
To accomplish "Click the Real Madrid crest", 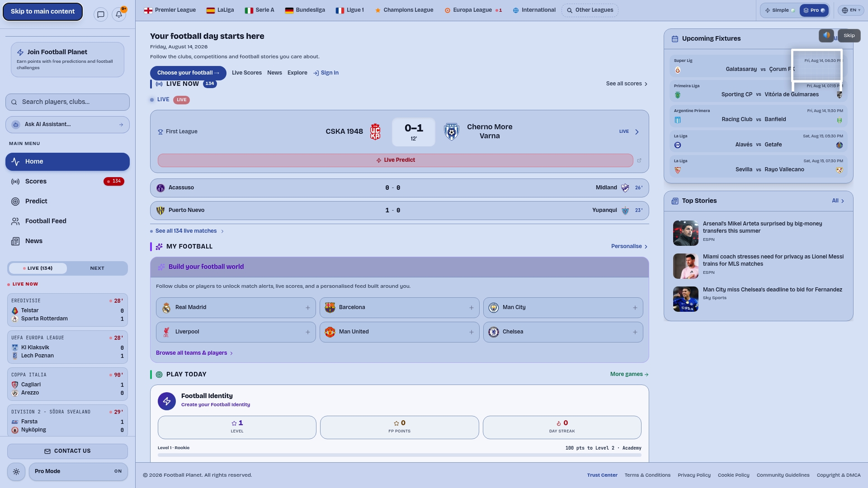I will point(166,308).
